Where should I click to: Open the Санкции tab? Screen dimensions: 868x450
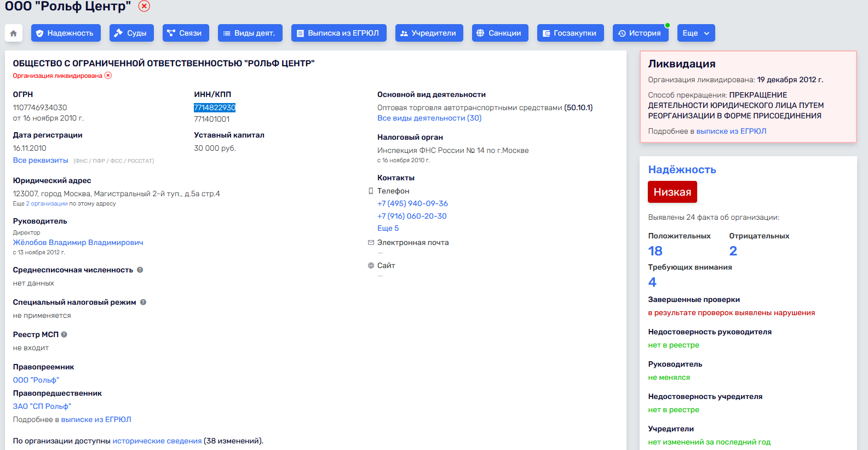[500, 33]
